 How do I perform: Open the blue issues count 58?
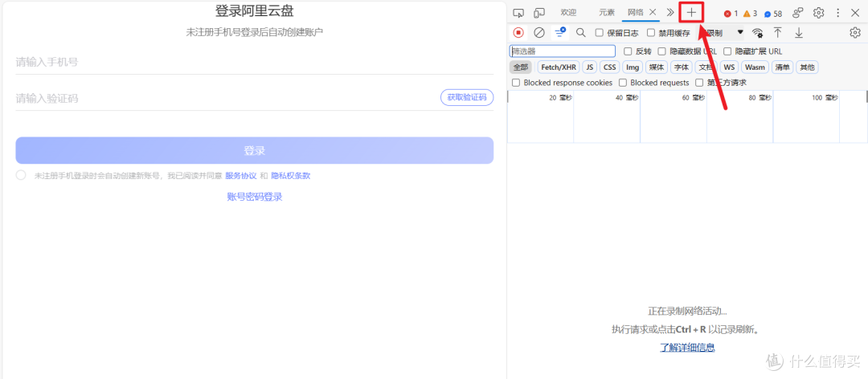(773, 14)
